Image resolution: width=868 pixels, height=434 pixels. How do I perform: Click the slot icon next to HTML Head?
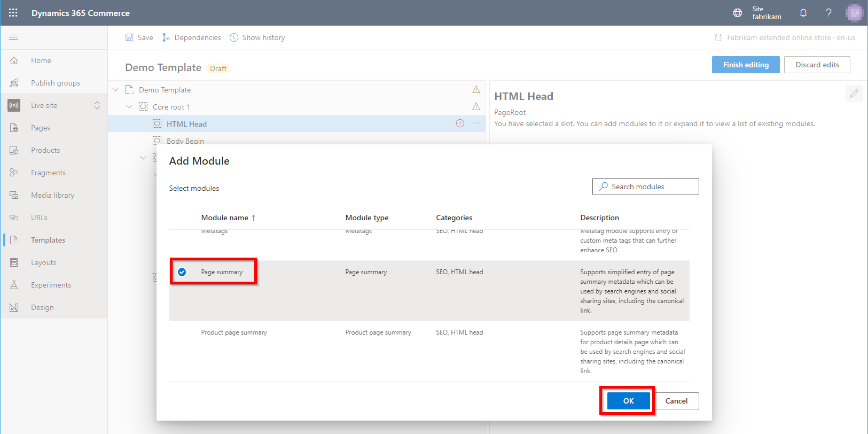click(x=157, y=123)
